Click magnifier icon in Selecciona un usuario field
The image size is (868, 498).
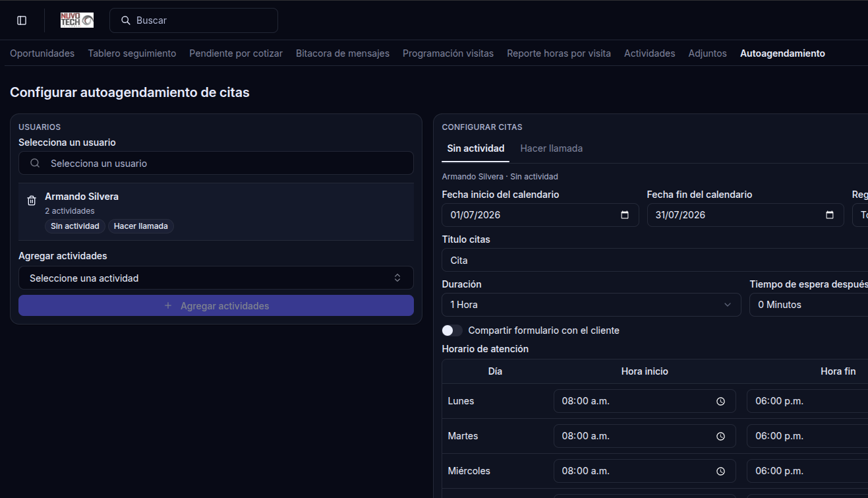(x=35, y=163)
